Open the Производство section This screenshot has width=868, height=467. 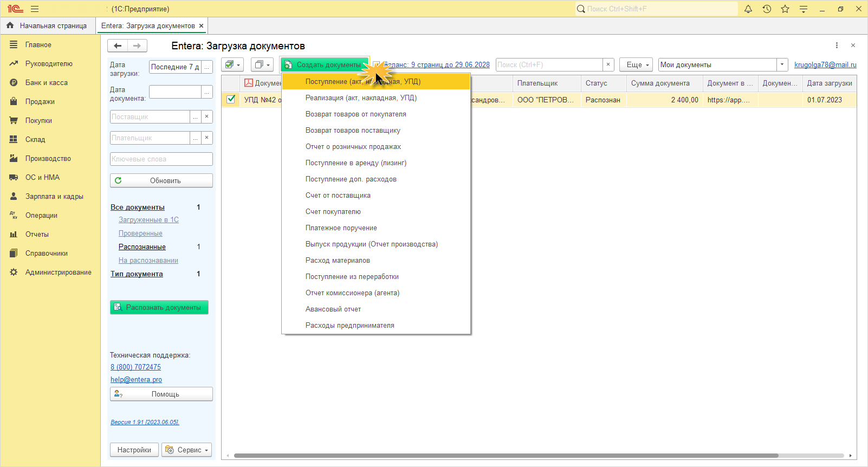(x=48, y=159)
